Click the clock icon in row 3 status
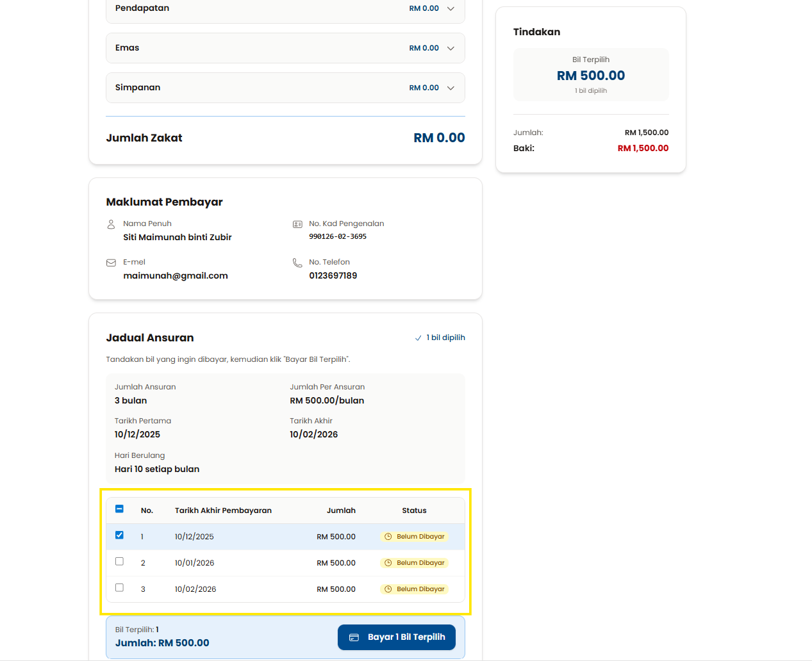The height and width of the screenshot is (661, 812). click(x=388, y=589)
